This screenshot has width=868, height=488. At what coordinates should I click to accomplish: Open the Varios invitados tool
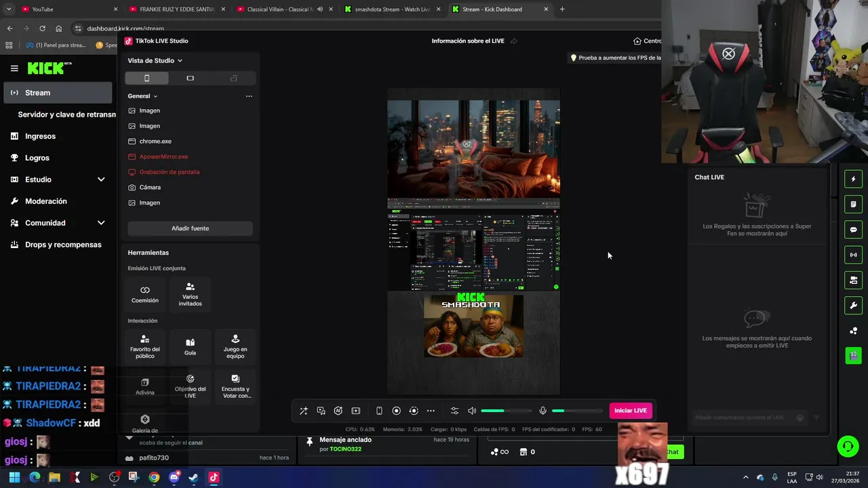(190, 294)
